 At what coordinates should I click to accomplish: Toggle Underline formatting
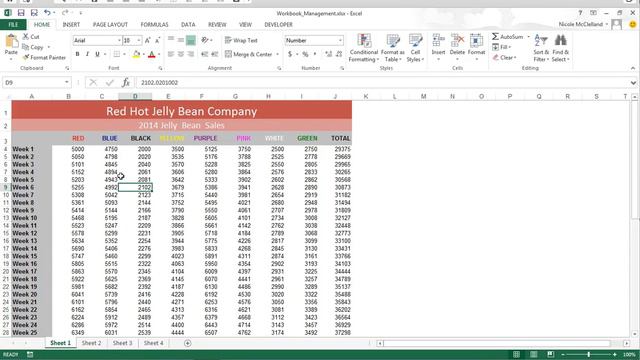pos(97,54)
